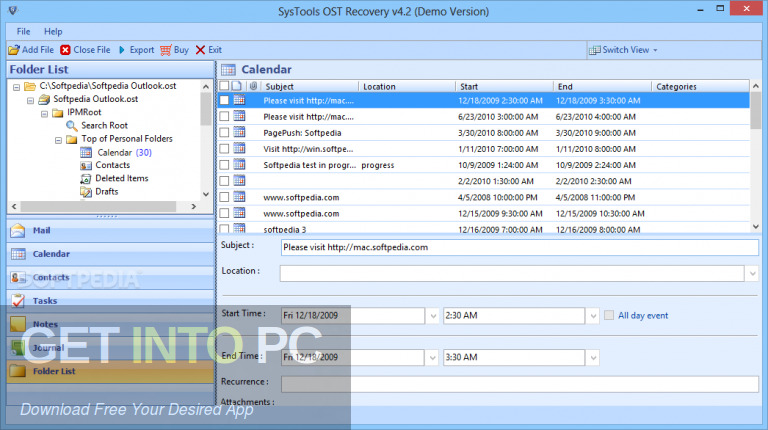The image size is (768, 430).
Task: Open the File menu
Action: (x=24, y=32)
